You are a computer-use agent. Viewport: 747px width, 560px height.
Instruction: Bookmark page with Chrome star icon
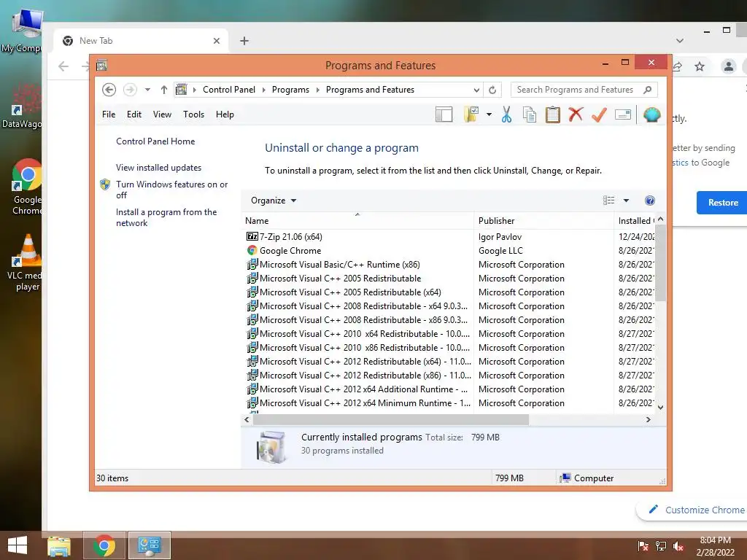(x=700, y=66)
